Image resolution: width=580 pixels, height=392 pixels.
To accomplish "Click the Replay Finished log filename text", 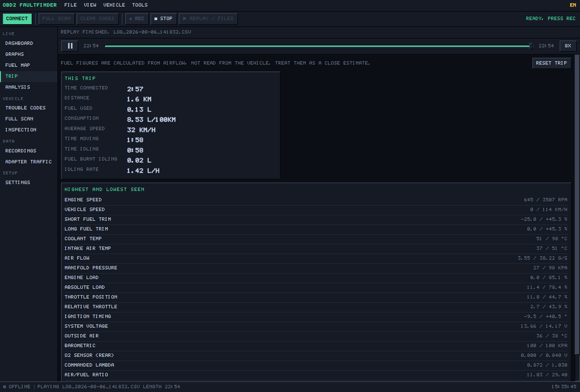I will pos(126,32).
